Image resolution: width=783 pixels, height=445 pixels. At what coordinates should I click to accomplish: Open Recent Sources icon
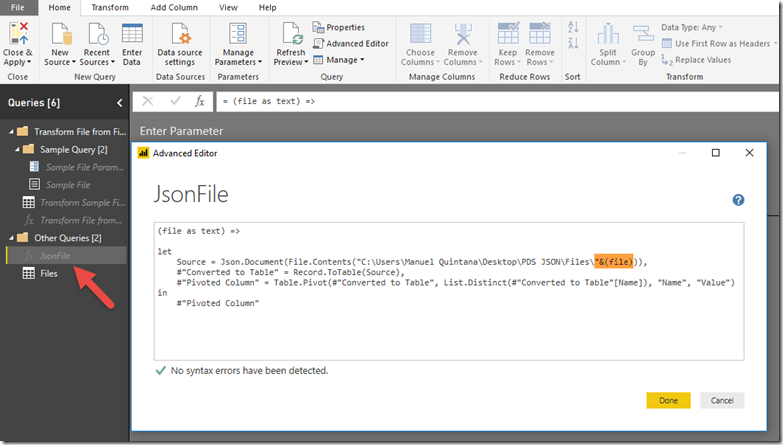(98, 34)
